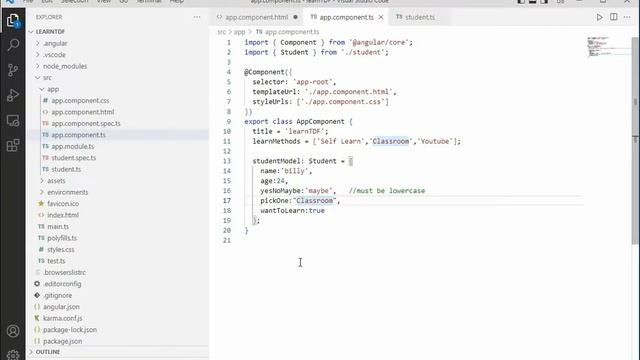Open app.component.html in the explorer

pyautogui.click(x=82, y=112)
